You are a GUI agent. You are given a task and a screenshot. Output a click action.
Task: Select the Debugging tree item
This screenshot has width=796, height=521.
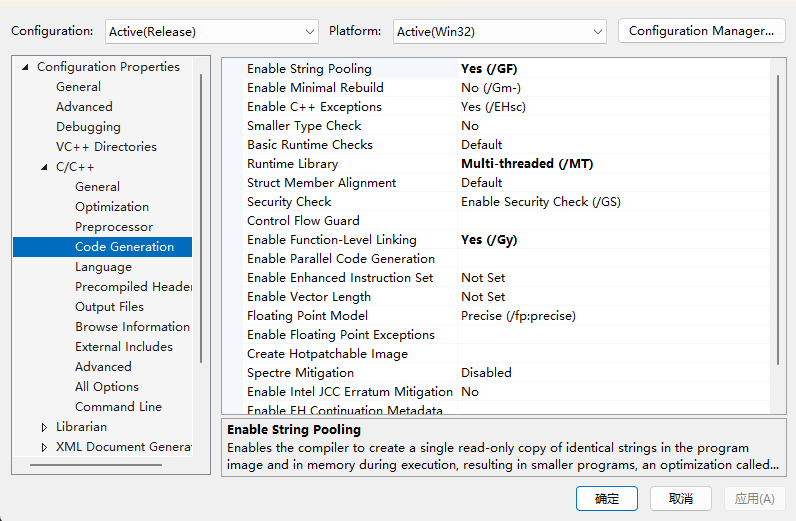tap(88, 127)
